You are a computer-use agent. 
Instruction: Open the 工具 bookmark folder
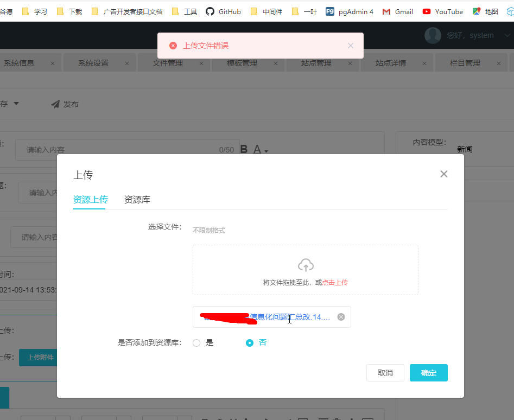(x=185, y=11)
